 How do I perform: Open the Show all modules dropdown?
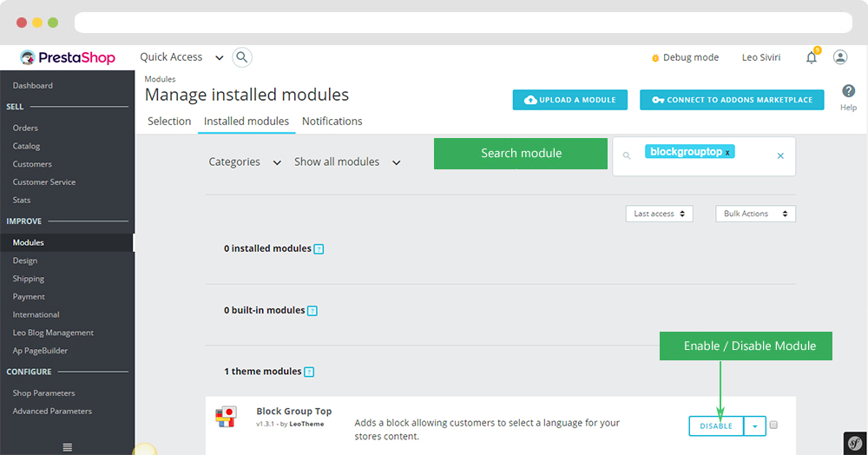pos(347,162)
